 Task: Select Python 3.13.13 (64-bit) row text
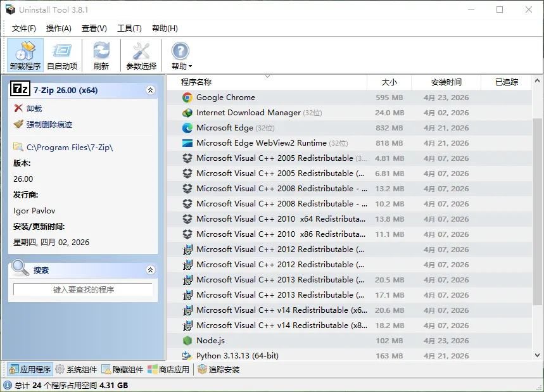(x=237, y=355)
